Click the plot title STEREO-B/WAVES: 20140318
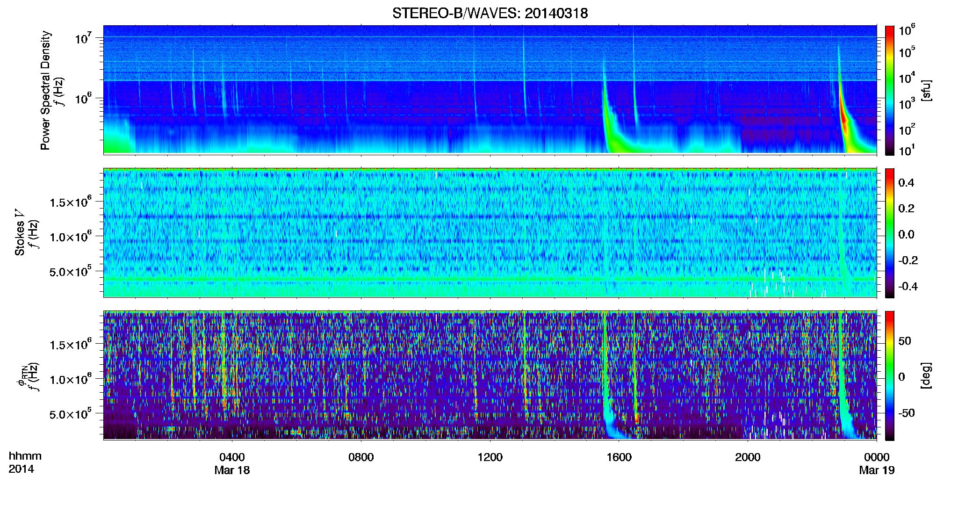Screen dimensions: 980x505 pyautogui.click(x=490, y=13)
